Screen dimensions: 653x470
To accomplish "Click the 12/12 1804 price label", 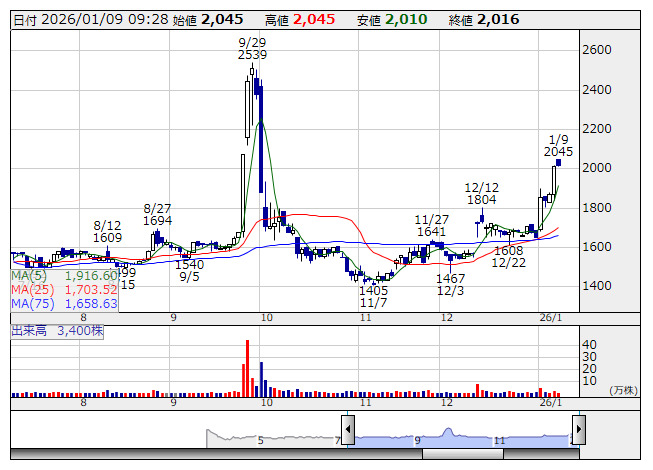I will (481, 194).
